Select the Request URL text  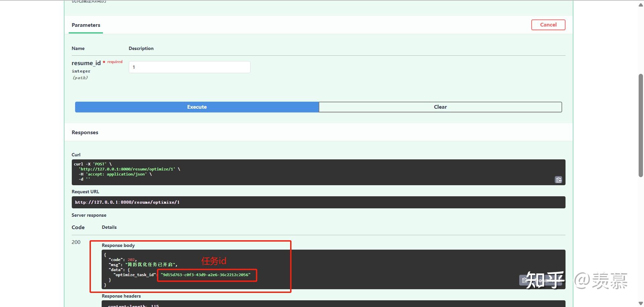point(127,202)
